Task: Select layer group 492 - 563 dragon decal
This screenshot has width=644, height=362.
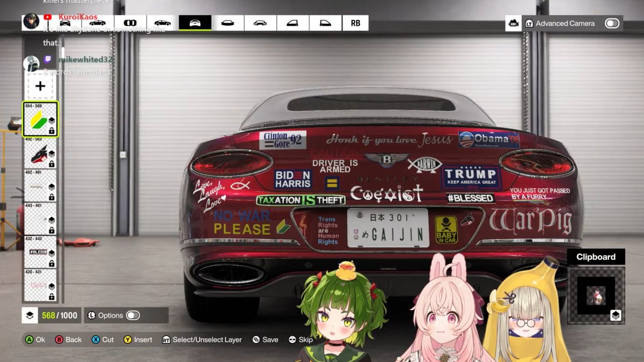Action: pos(40,153)
